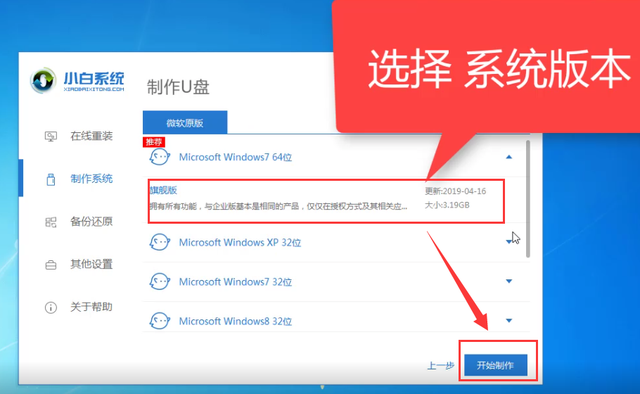The height and width of the screenshot is (394, 640).
Task: Click the 制作U盘 page heading
Action: [178, 87]
